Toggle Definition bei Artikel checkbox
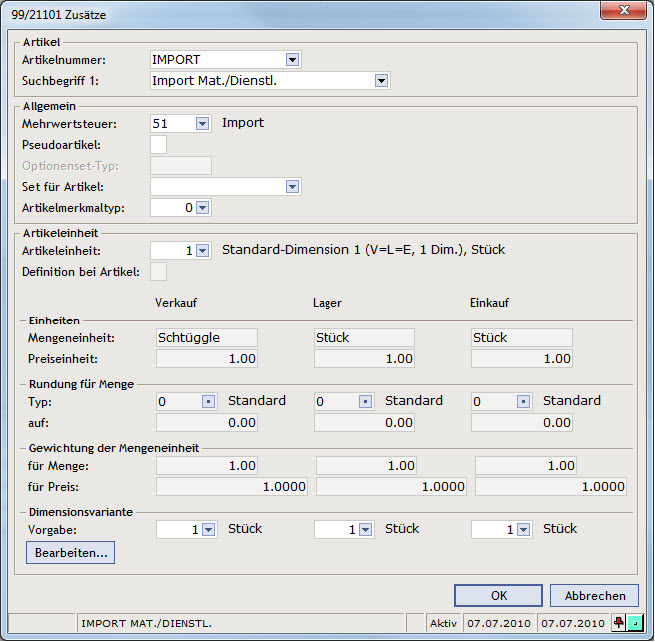655x642 pixels. tap(158, 272)
